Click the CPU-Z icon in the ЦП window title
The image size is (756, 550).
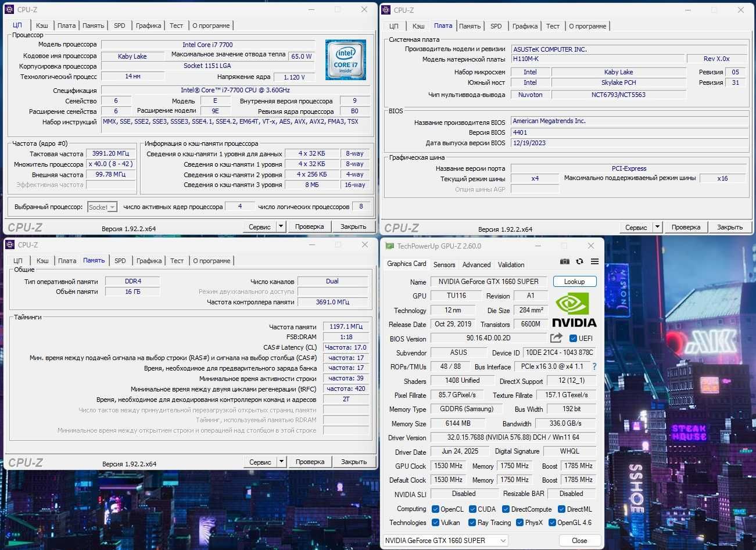[9, 9]
